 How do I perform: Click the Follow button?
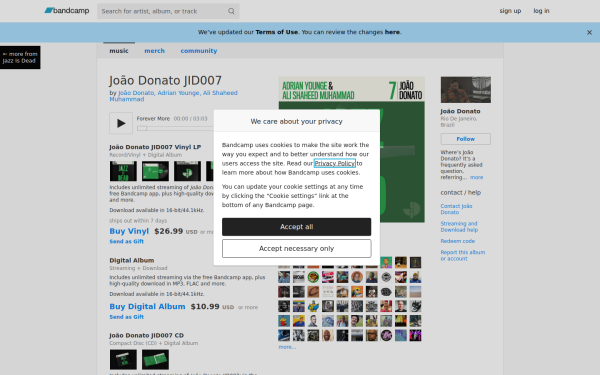tap(466, 139)
